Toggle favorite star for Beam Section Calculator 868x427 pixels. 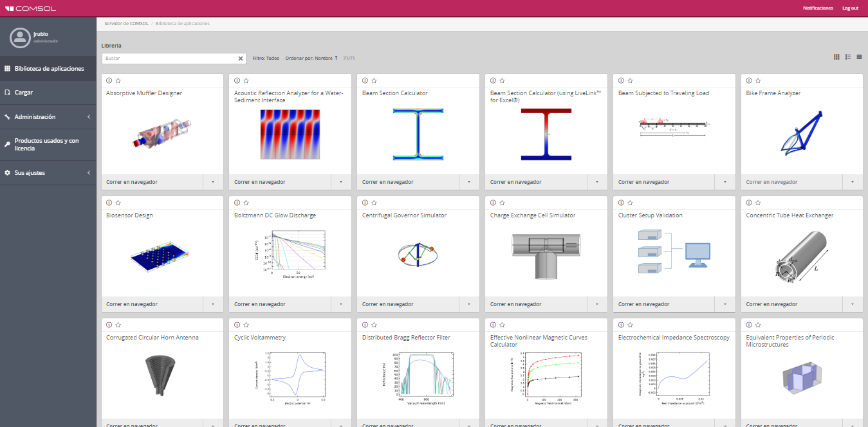click(374, 80)
